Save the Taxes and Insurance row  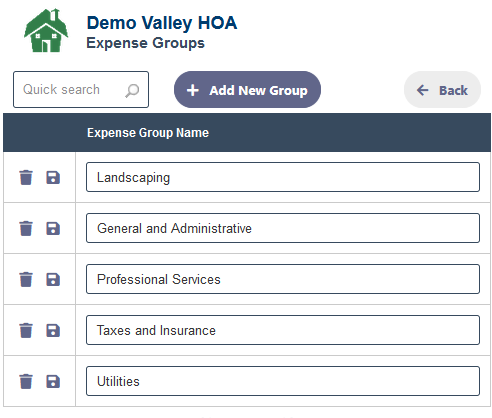coord(53,331)
